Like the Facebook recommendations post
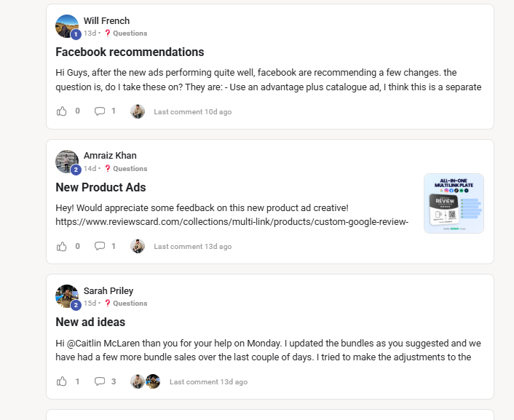This screenshot has width=514, height=420. click(62, 111)
